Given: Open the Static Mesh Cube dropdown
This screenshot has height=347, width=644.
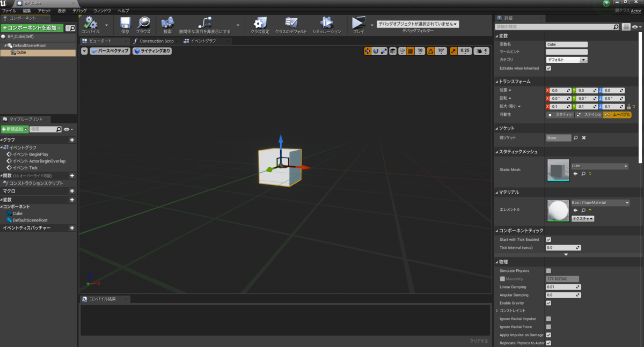Looking at the screenshot, I should click(599, 166).
